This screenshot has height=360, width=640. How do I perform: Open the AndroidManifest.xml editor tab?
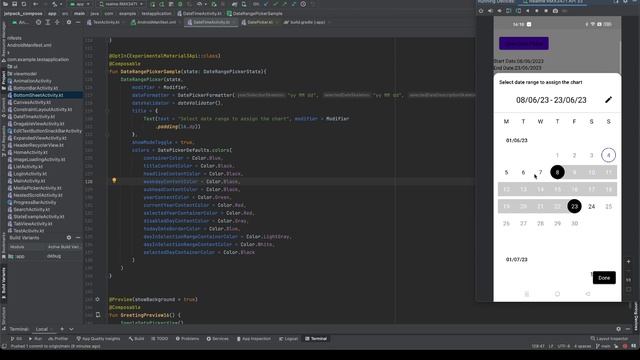156,22
